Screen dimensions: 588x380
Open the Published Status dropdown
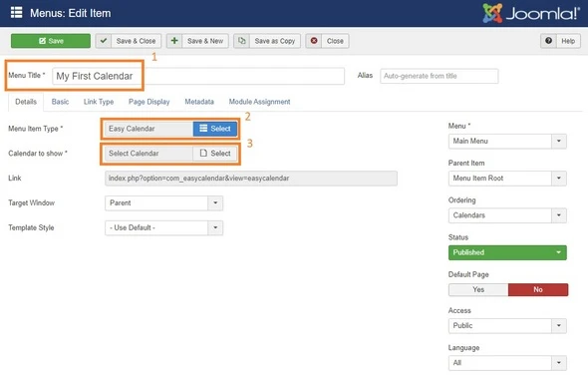pyautogui.click(x=507, y=252)
